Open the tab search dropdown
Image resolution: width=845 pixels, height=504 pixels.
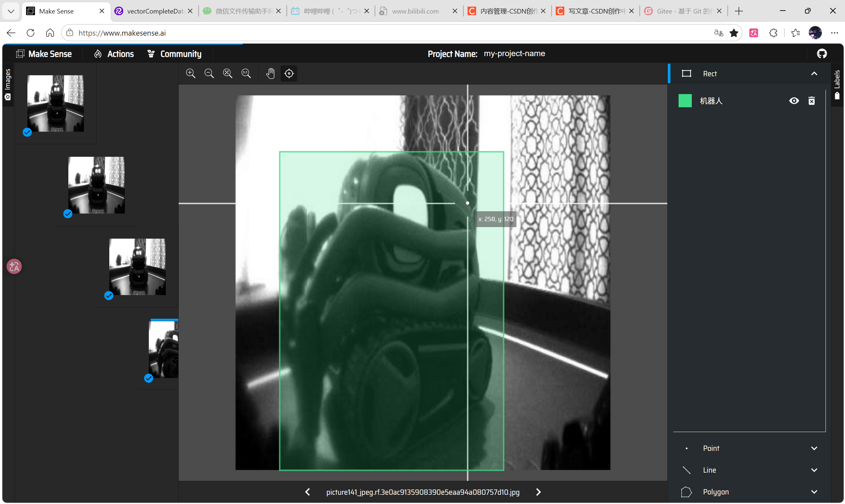coord(11,11)
